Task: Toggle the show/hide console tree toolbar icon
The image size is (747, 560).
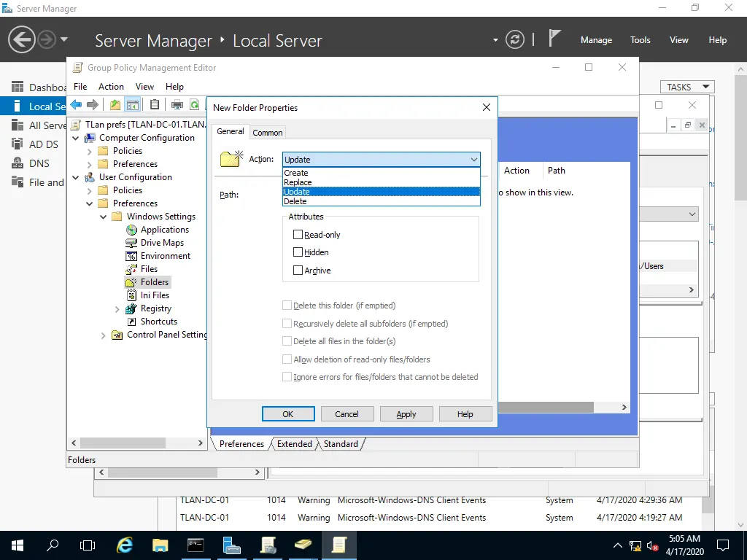Action: [x=132, y=104]
